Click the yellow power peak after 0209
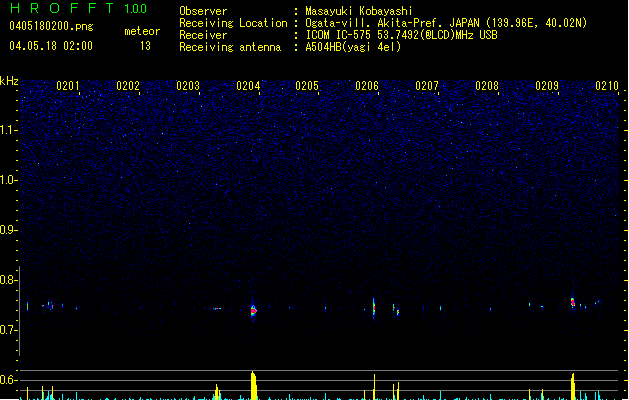 [573, 386]
